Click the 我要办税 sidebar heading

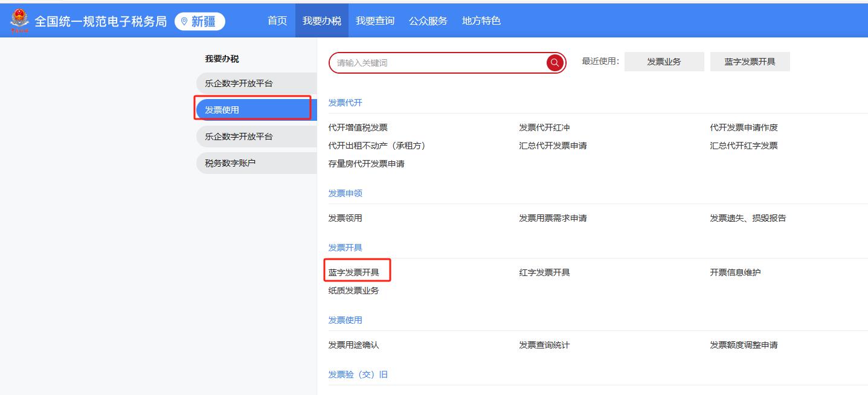pyautogui.click(x=222, y=59)
